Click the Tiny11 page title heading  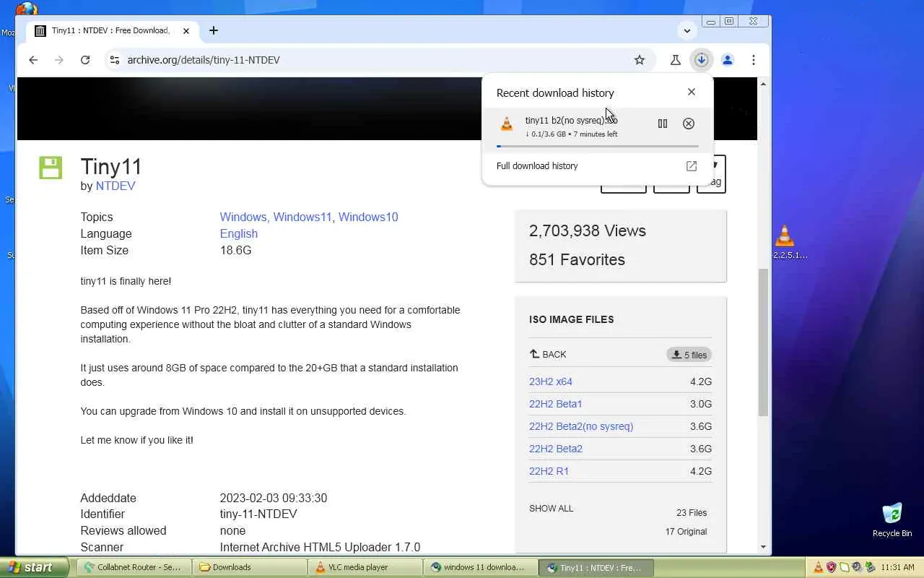pyautogui.click(x=111, y=166)
